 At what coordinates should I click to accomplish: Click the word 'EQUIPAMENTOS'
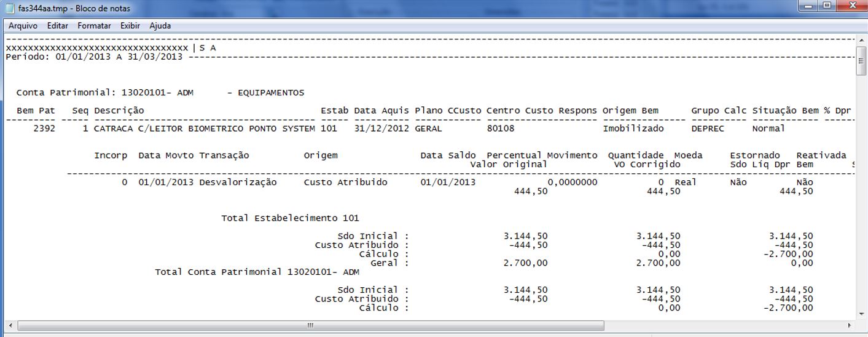(271, 93)
